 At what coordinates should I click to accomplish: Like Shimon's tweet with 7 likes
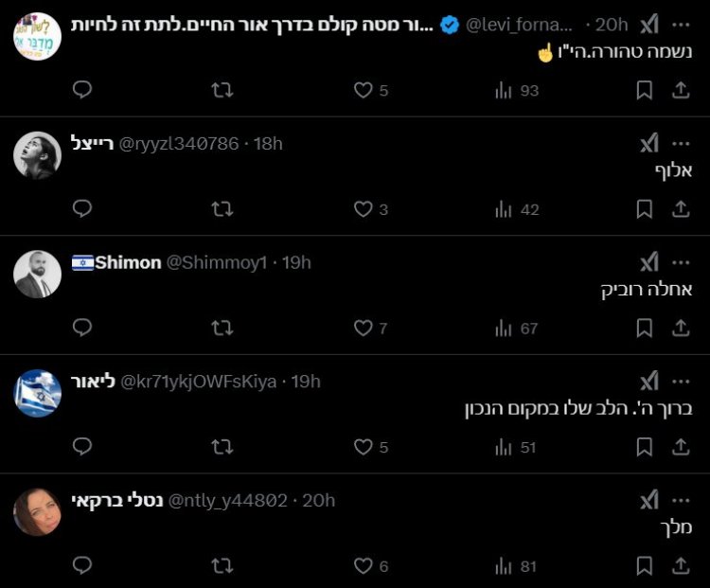coord(364,329)
